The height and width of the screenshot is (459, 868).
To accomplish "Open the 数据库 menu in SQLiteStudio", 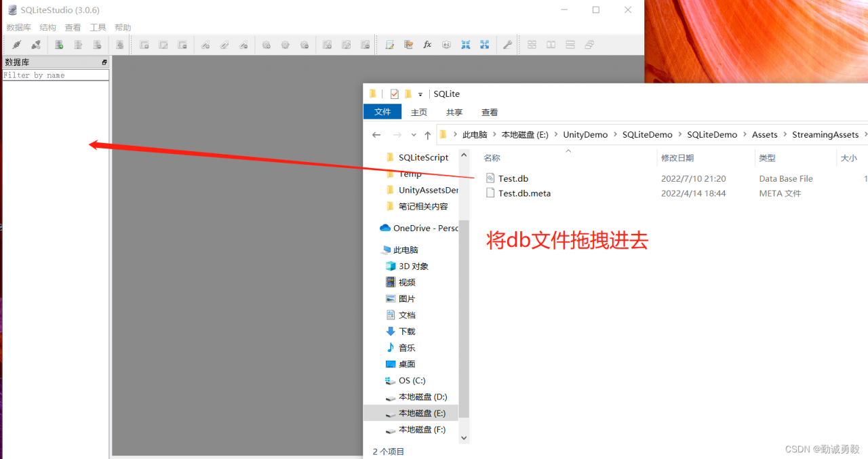I will [x=19, y=28].
